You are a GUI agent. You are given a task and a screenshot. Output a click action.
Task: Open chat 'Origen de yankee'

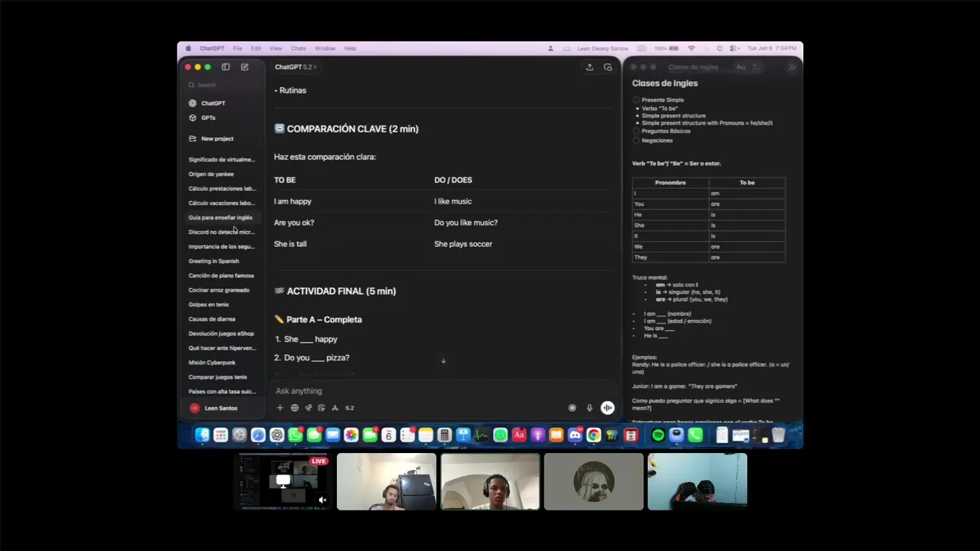(x=211, y=174)
